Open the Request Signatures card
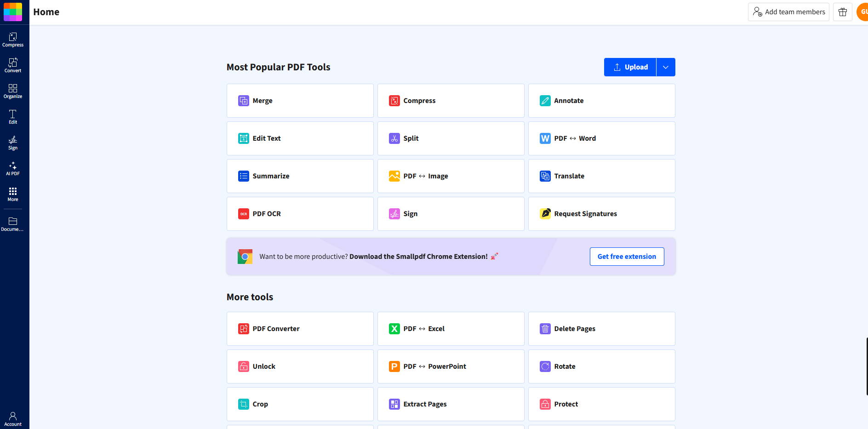Viewport: 868px width, 429px height. tap(602, 214)
